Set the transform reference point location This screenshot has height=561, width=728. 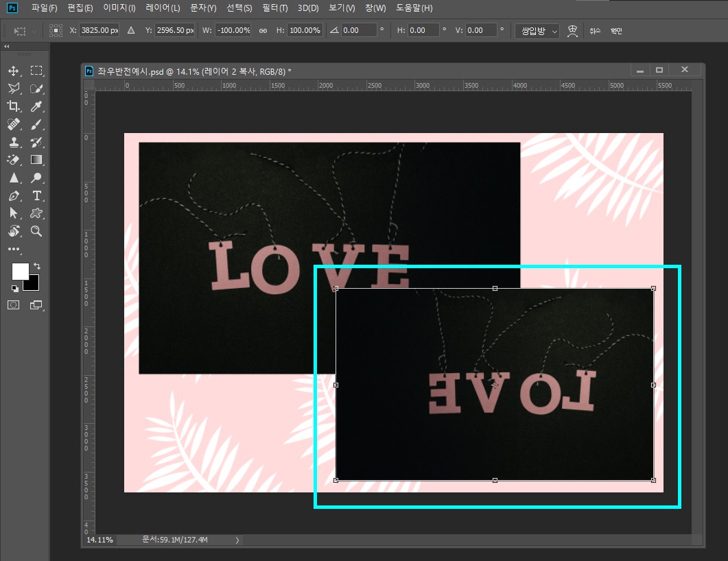[56, 31]
